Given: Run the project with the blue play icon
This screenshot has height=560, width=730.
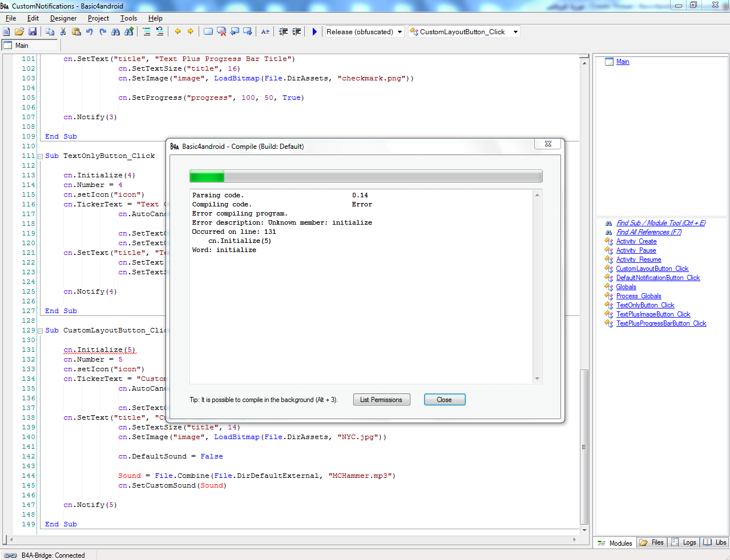Looking at the screenshot, I should (x=314, y=32).
